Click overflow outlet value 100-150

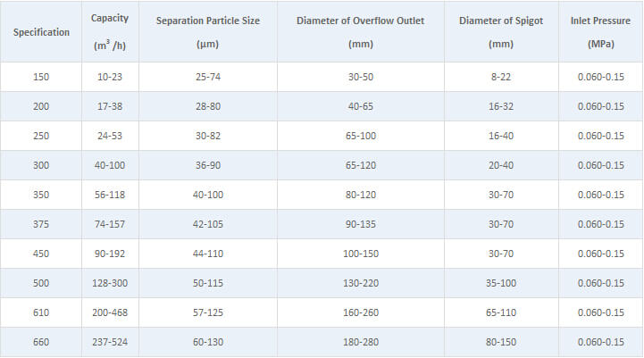tap(361, 254)
